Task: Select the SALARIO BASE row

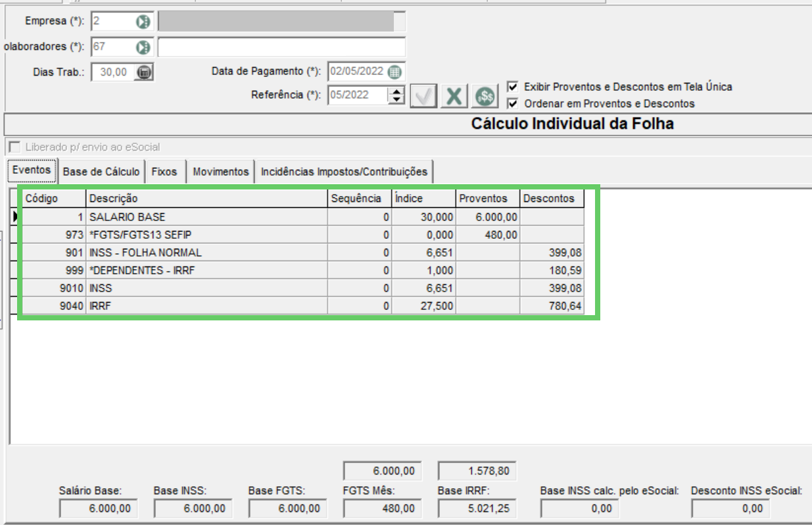Action: pyautogui.click(x=303, y=216)
